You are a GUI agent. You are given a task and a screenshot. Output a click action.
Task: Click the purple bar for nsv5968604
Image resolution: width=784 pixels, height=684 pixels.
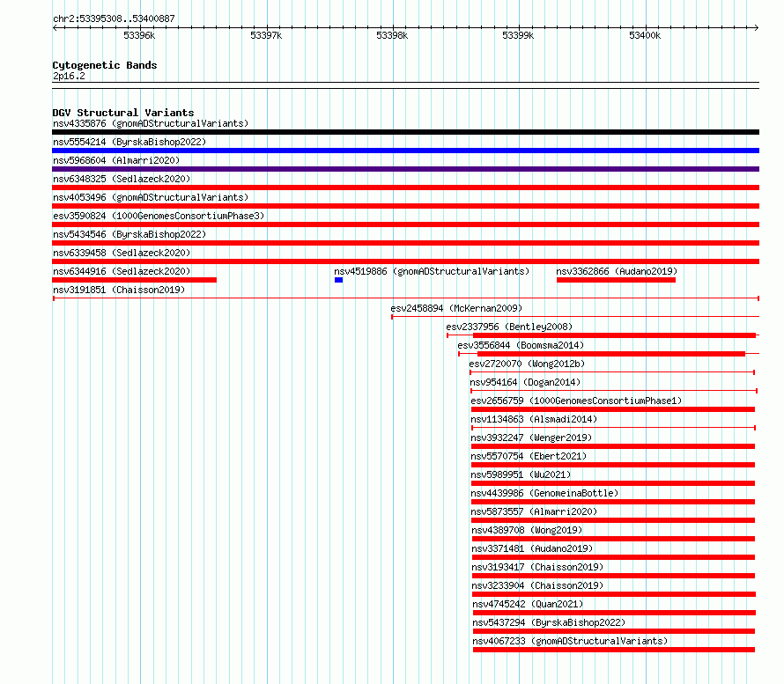405,169
